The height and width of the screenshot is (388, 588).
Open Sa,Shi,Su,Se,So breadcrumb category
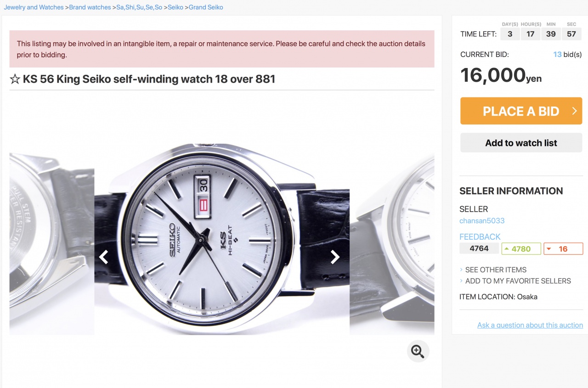(139, 7)
